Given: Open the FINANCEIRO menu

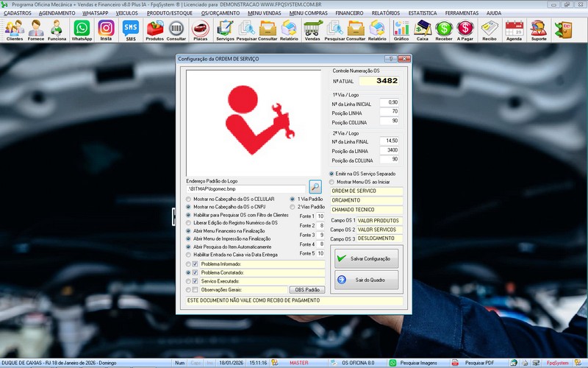Looking at the screenshot, I should pos(349,13).
